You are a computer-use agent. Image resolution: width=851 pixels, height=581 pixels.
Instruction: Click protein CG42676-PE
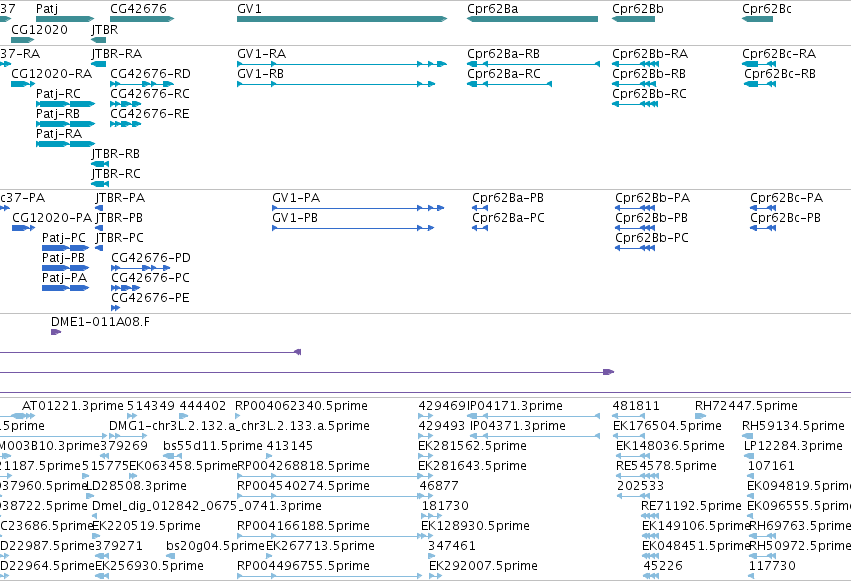tap(116, 308)
